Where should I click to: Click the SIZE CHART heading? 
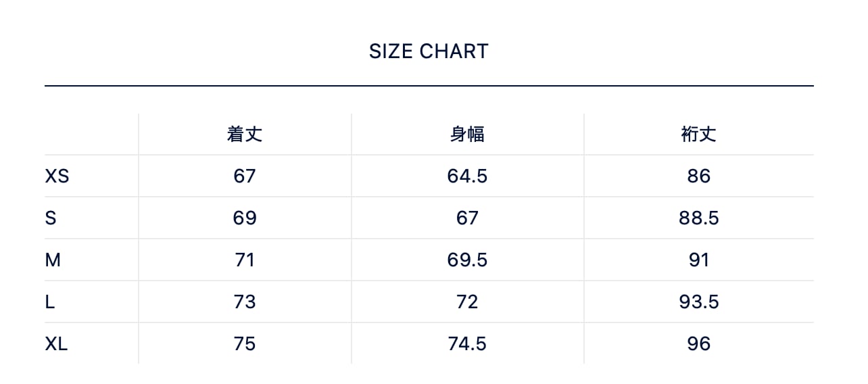(429, 51)
